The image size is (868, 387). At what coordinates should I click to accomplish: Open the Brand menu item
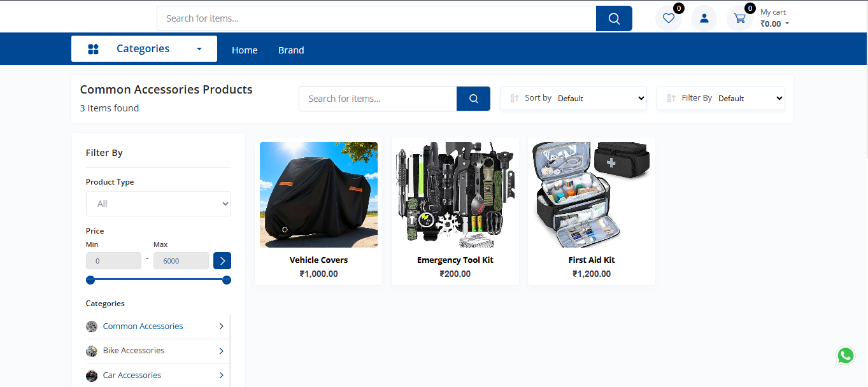291,50
